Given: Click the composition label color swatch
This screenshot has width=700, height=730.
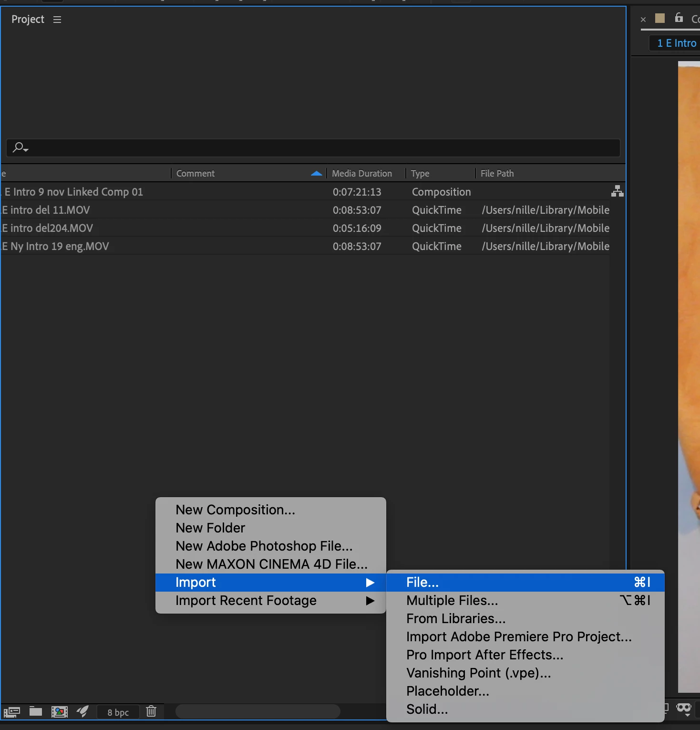Looking at the screenshot, I should pyautogui.click(x=660, y=18).
